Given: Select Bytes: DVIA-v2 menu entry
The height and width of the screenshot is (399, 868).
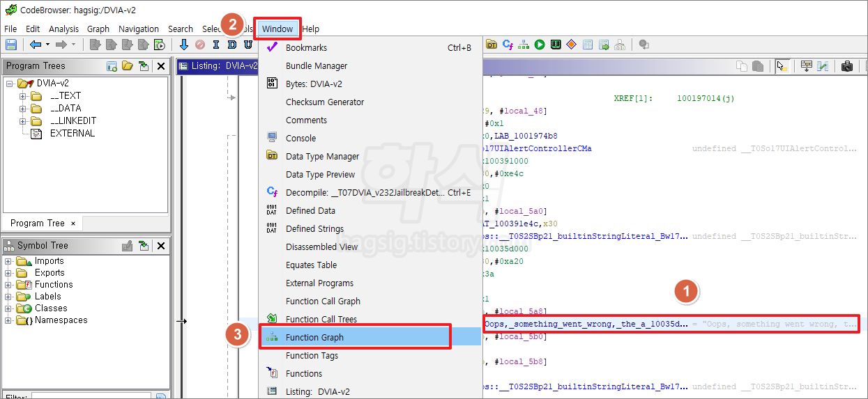Looking at the screenshot, I should tap(370, 84).
